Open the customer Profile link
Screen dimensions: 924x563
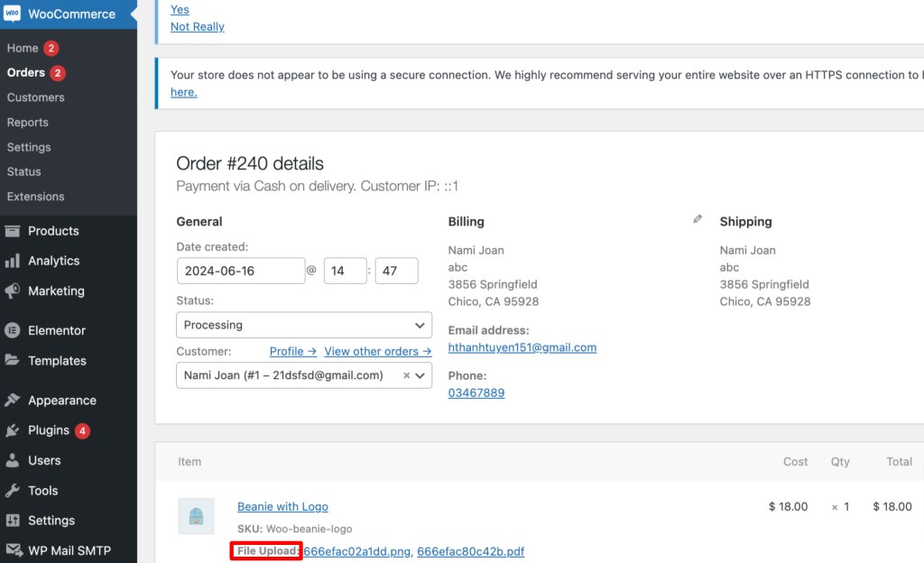tap(293, 352)
